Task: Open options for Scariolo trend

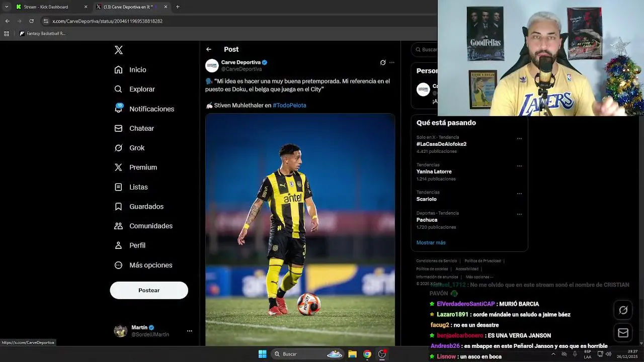Action: pos(519,194)
